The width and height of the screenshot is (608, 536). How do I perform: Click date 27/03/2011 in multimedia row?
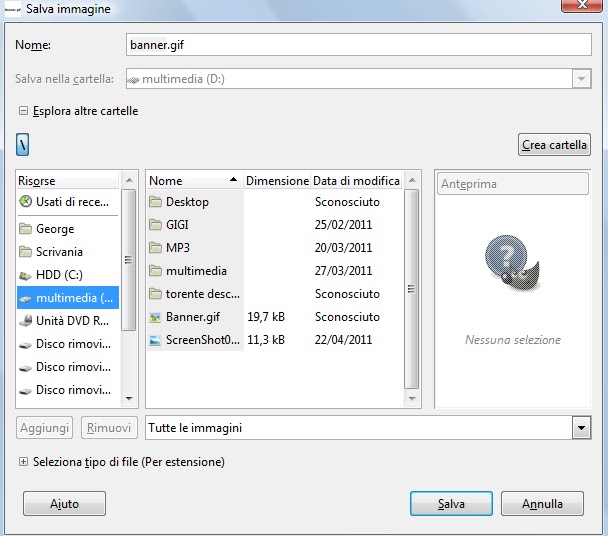coord(343,271)
